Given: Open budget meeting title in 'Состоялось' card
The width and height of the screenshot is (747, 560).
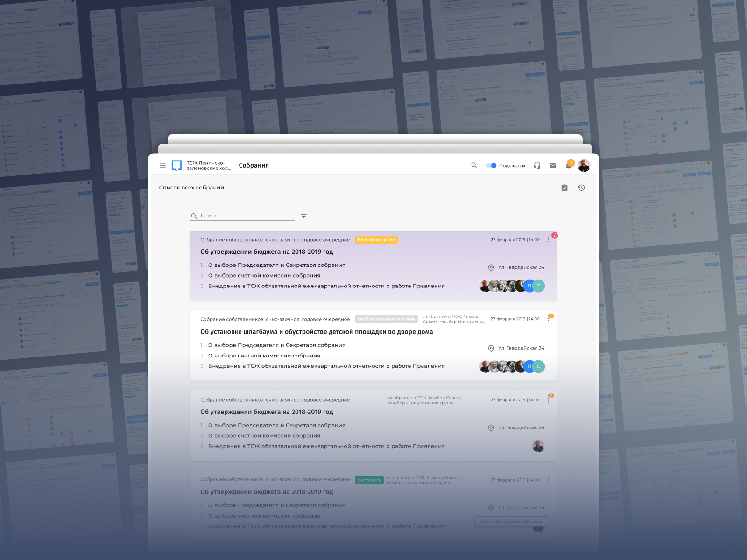Looking at the screenshot, I should 267,492.
